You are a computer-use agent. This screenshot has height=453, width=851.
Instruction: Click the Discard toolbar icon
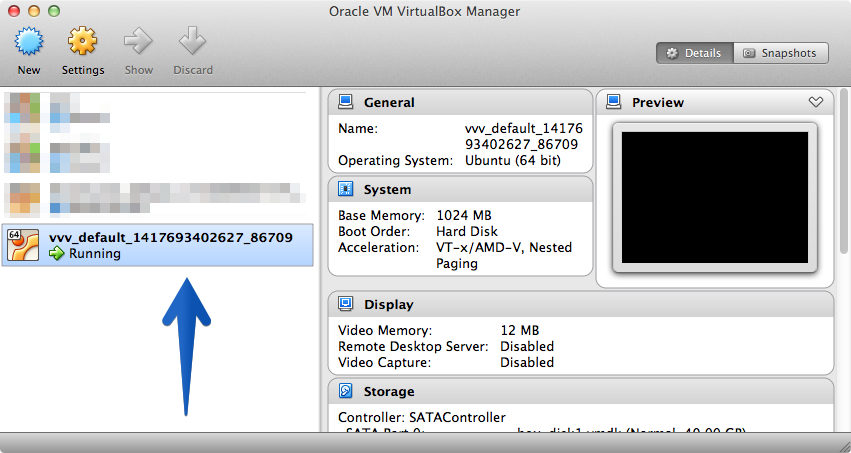[x=193, y=41]
